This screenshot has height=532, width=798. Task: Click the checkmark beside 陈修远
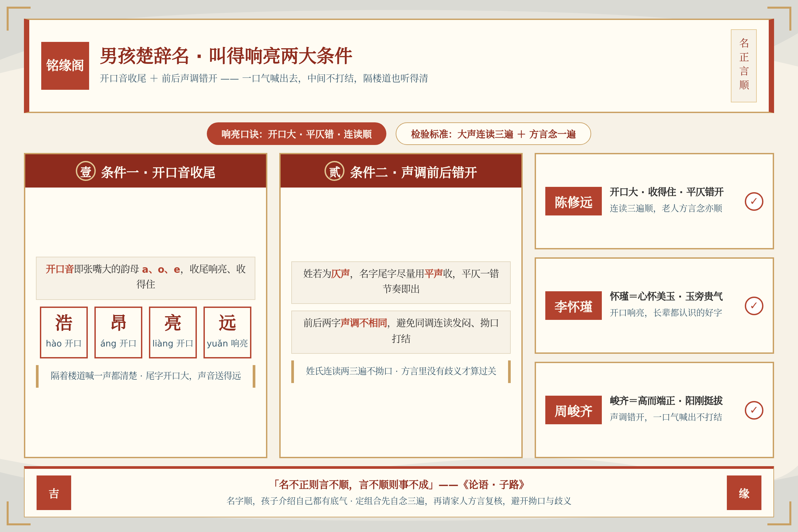[x=754, y=201]
